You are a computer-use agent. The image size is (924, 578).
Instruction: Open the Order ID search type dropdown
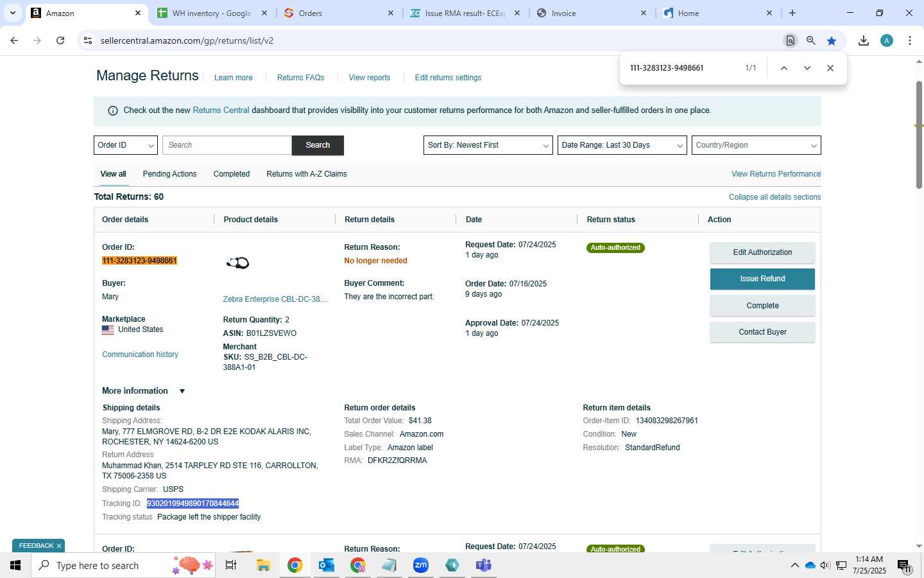(126, 145)
